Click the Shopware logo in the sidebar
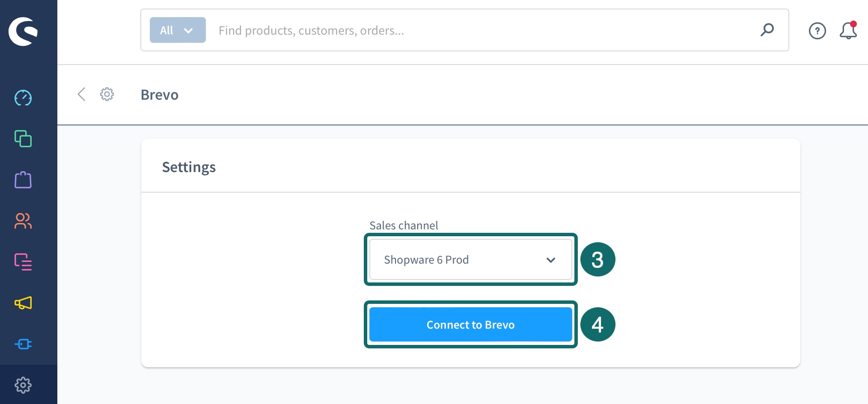The image size is (868, 404). click(x=23, y=31)
